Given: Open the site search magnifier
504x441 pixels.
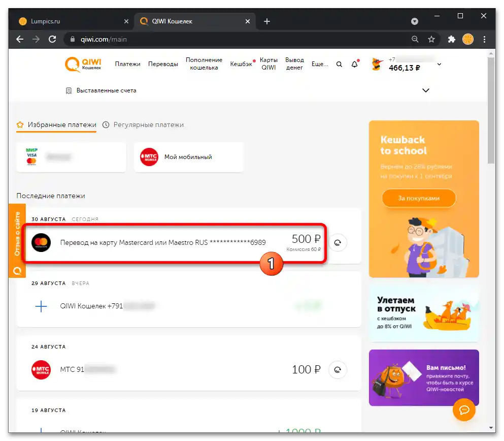Looking at the screenshot, I should point(339,64).
